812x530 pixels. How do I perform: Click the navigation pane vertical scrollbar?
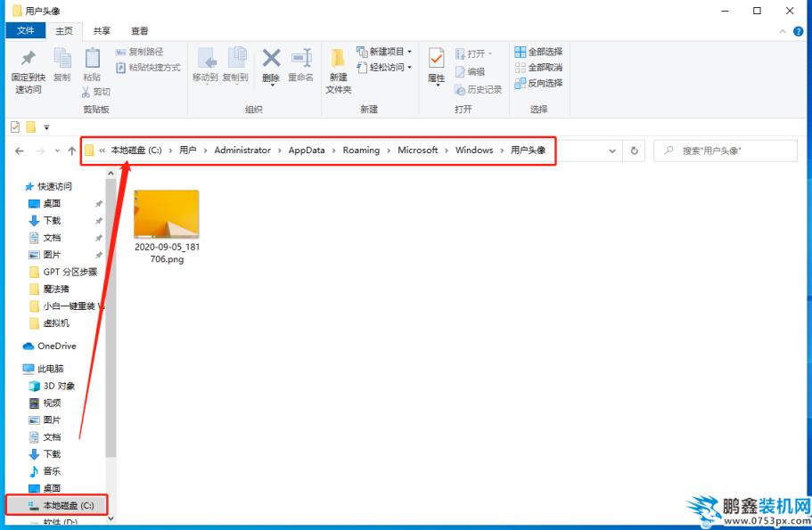point(111,312)
